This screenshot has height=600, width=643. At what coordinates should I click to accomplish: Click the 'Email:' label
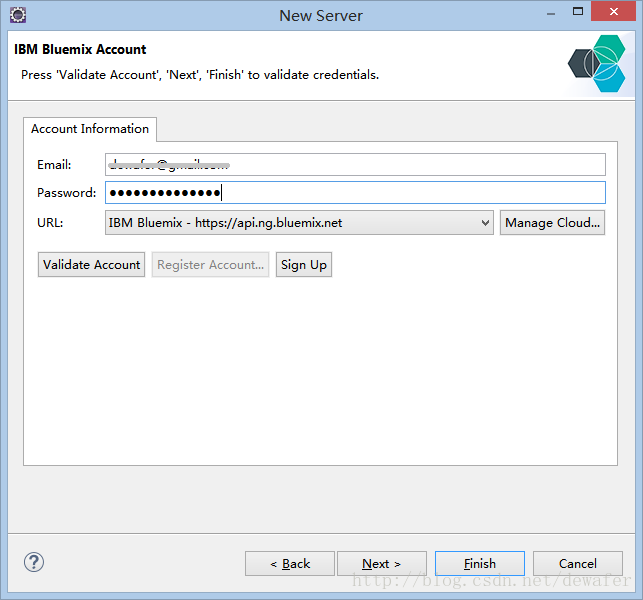pyautogui.click(x=54, y=165)
